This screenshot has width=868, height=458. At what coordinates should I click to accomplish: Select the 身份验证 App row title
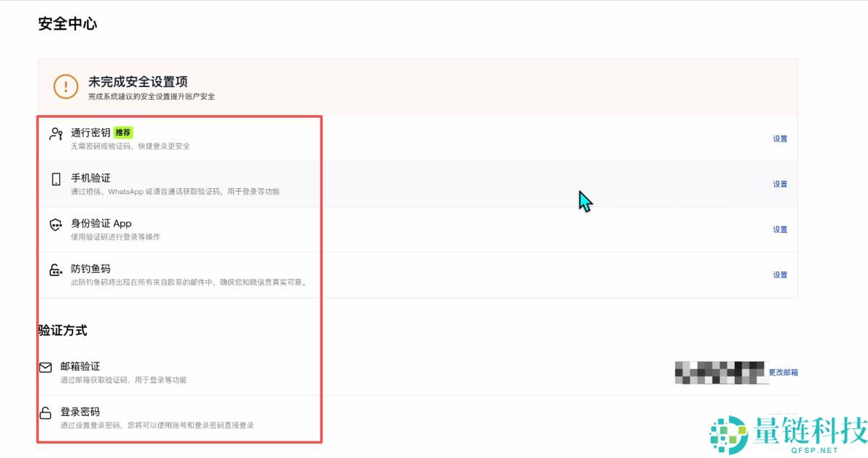pyautogui.click(x=101, y=224)
